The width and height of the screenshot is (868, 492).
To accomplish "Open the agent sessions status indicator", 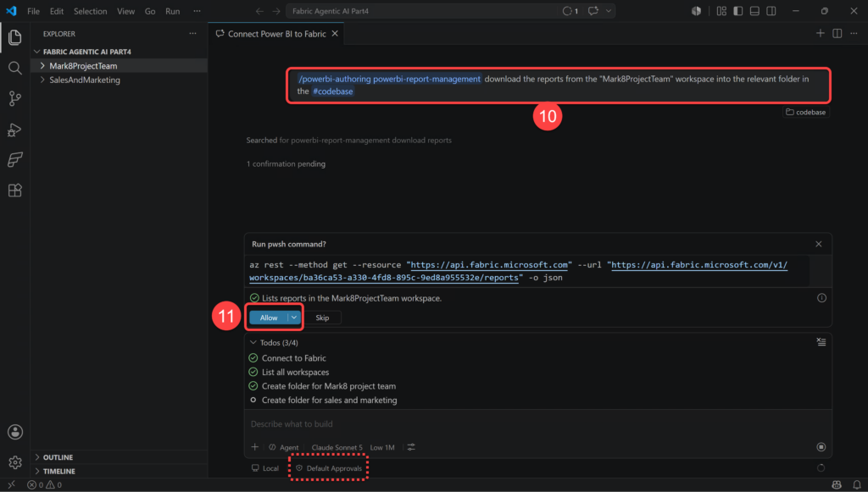I will pyautogui.click(x=570, y=11).
